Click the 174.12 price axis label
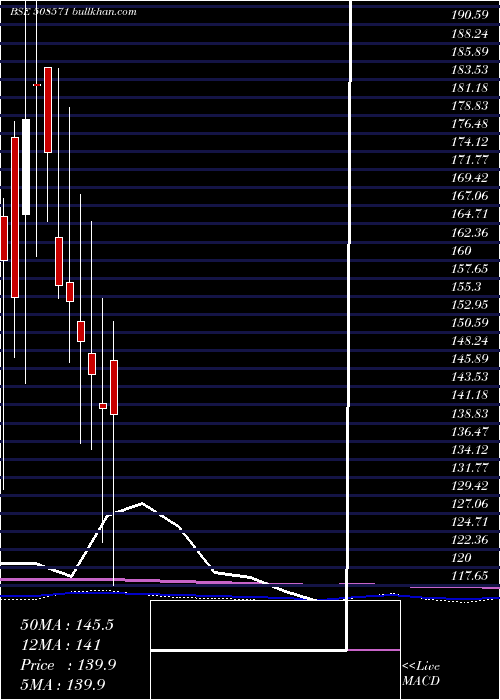Viewport: 500px width, 700px height. click(469, 142)
